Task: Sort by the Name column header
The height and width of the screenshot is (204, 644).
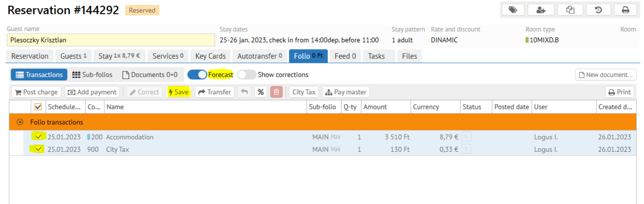Action: (205, 107)
